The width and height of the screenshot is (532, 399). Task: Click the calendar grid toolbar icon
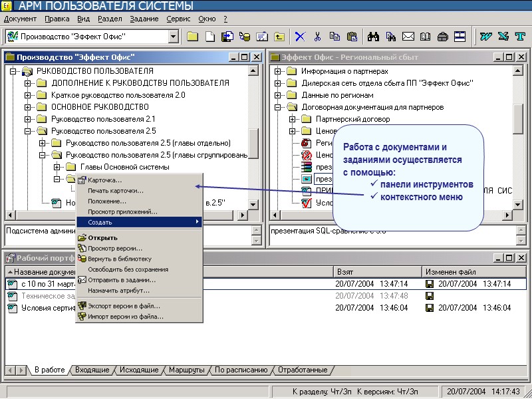[262, 37]
